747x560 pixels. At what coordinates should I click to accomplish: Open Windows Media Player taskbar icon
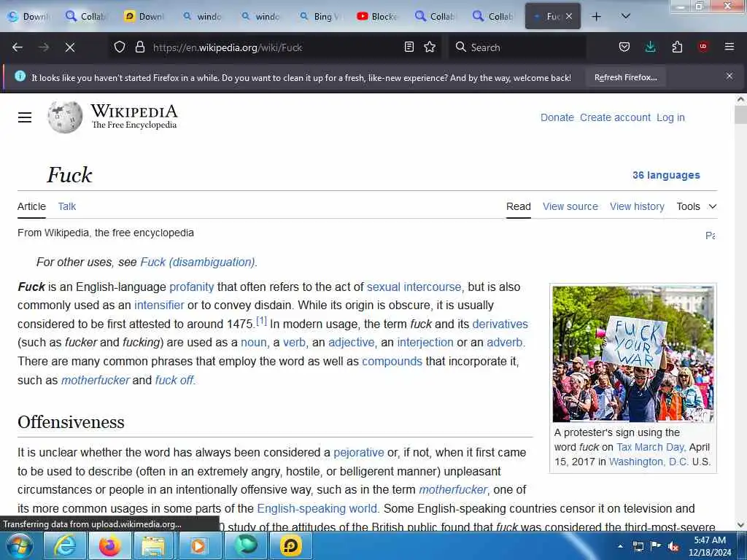click(x=198, y=545)
